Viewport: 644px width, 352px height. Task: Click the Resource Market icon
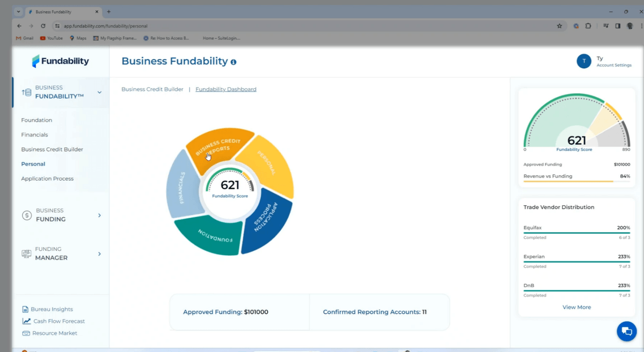pos(26,333)
